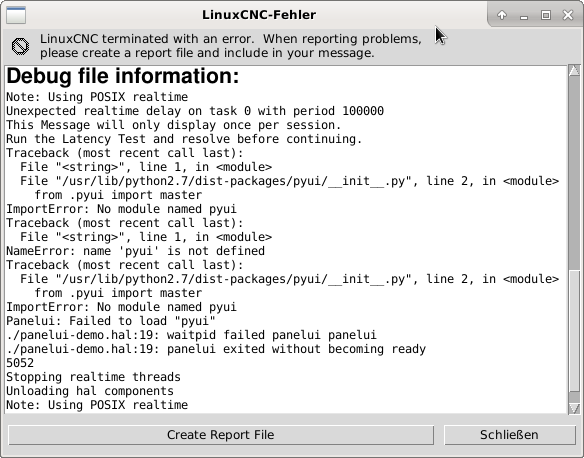Click the Create Report File button
Image resolution: width=584 pixels, height=458 pixels.
tap(221, 435)
